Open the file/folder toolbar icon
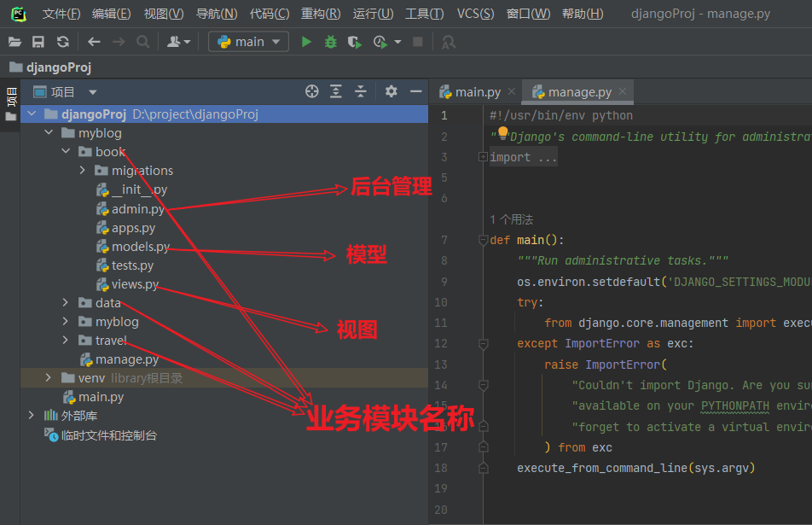 (x=15, y=42)
